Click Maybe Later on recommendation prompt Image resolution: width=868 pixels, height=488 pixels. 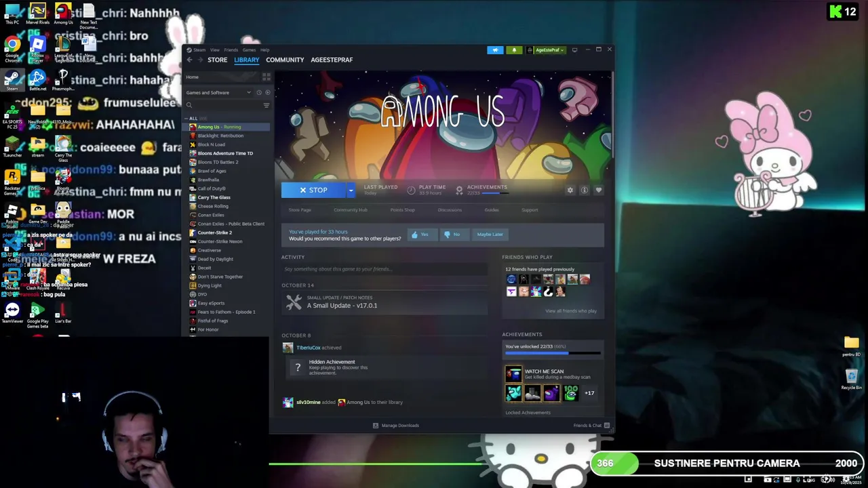[490, 235]
